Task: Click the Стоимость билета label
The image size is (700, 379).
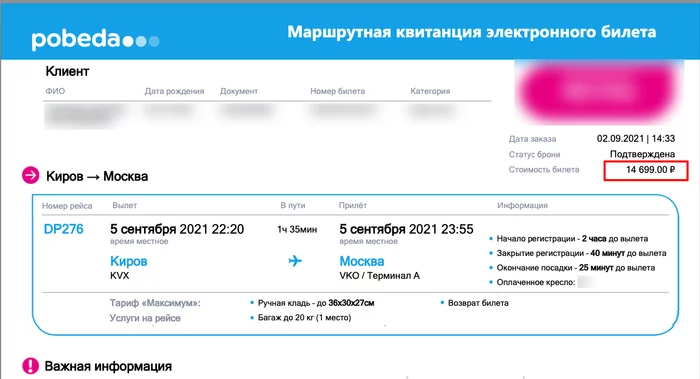Action: tap(544, 170)
